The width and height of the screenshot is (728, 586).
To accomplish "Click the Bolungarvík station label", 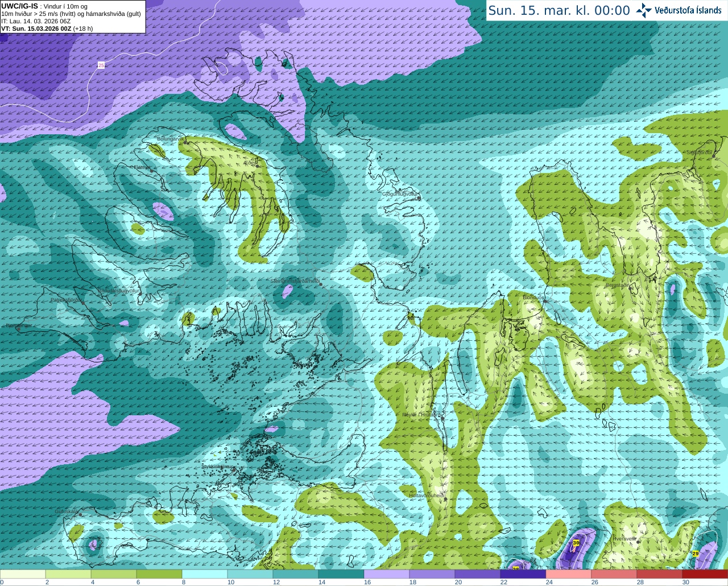I will (170, 139).
